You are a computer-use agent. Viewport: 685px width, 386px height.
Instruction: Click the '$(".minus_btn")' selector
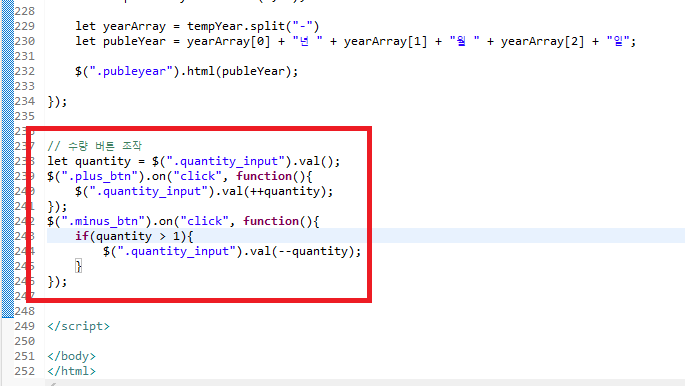pyautogui.click(x=100, y=221)
